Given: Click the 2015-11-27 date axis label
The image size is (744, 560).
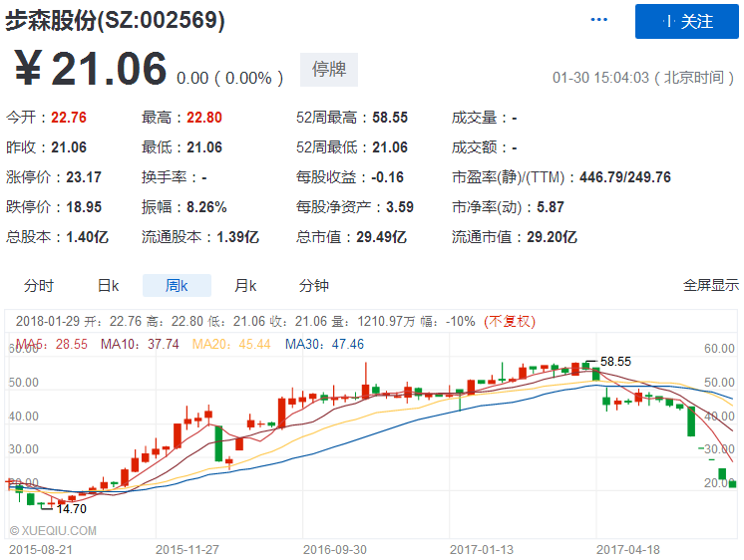Looking at the screenshot, I should (187, 550).
